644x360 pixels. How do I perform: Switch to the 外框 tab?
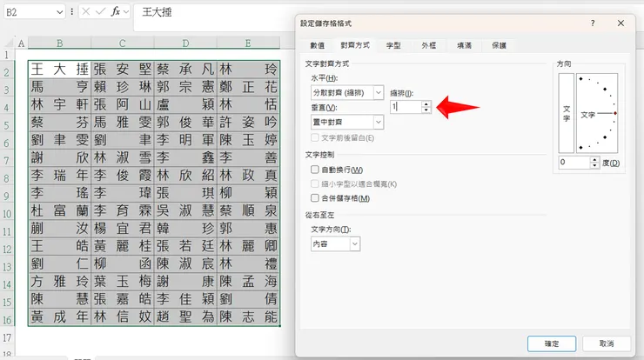pyautogui.click(x=428, y=45)
